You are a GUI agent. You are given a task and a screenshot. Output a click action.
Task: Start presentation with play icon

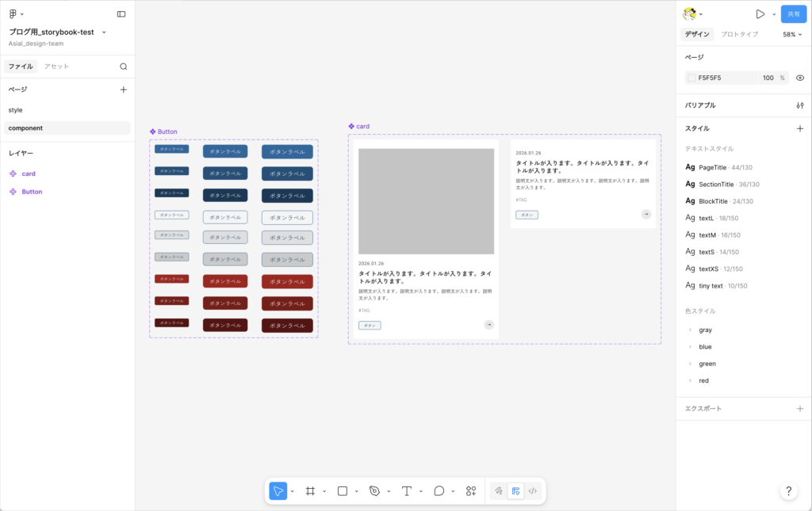[760, 14]
